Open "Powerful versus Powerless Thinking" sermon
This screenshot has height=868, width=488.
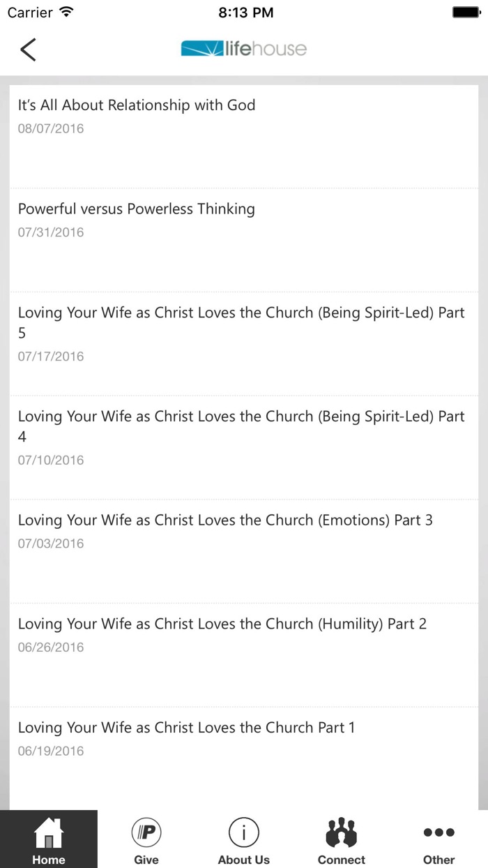pyautogui.click(x=137, y=209)
